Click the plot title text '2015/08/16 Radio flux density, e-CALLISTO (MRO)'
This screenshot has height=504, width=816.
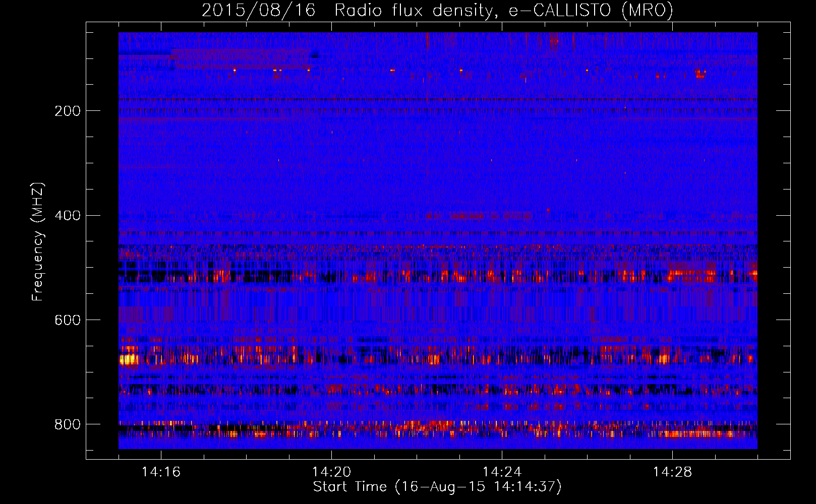tap(437, 10)
